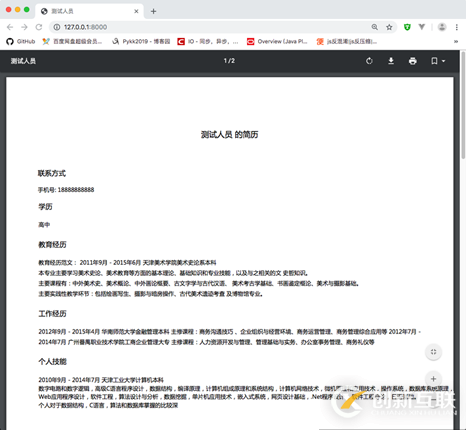Open the green shield extension
The image size is (466, 430).
pos(407,27)
